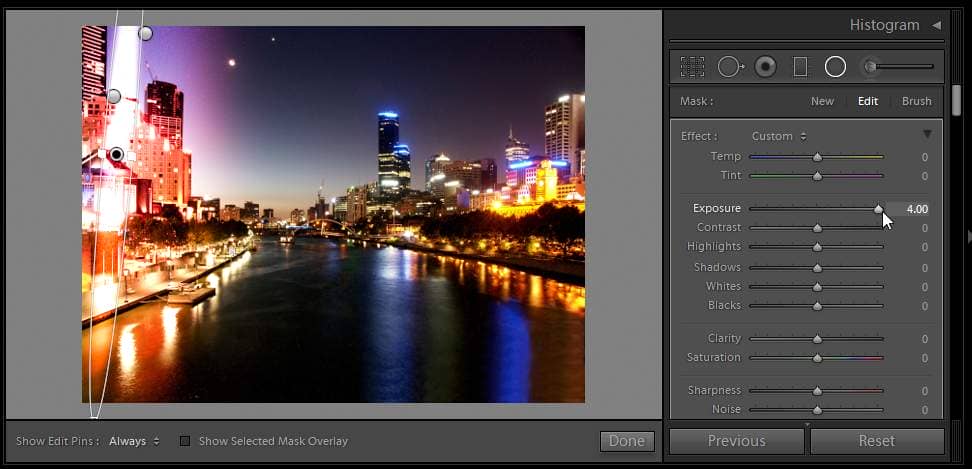
Task: Click the Previous button
Action: (x=737, y=441)
